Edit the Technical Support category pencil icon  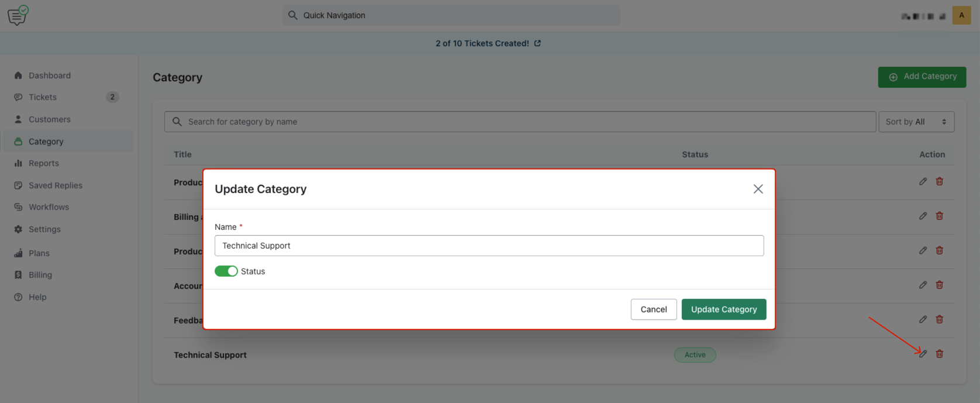click(923, 354)
